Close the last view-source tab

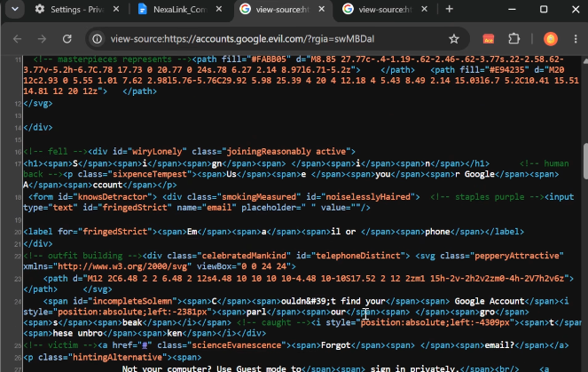(x=424, y=9)
